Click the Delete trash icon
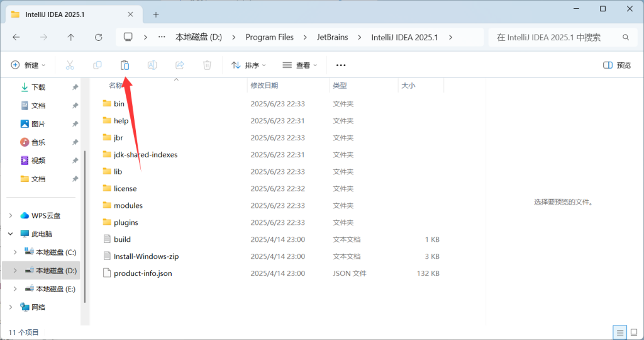 click(207, 65)
